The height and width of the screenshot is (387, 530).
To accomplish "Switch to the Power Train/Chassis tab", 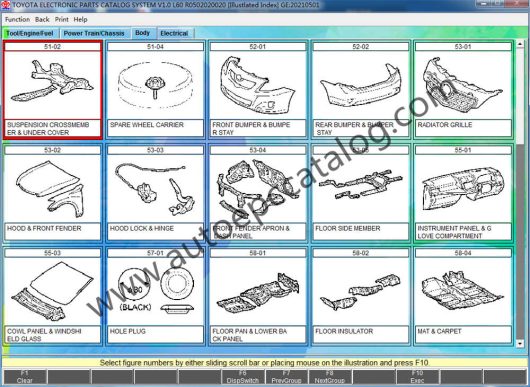I will tap(94, 33).
